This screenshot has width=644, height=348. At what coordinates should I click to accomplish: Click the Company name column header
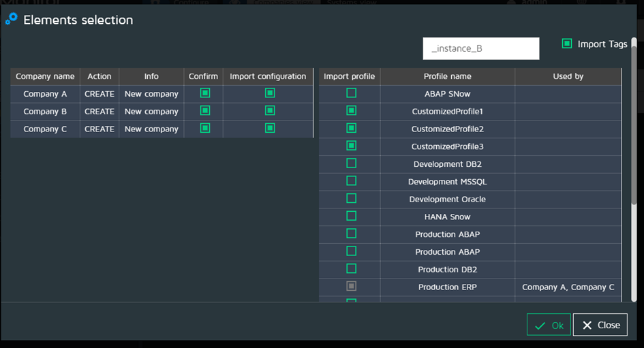coord(45,76)
